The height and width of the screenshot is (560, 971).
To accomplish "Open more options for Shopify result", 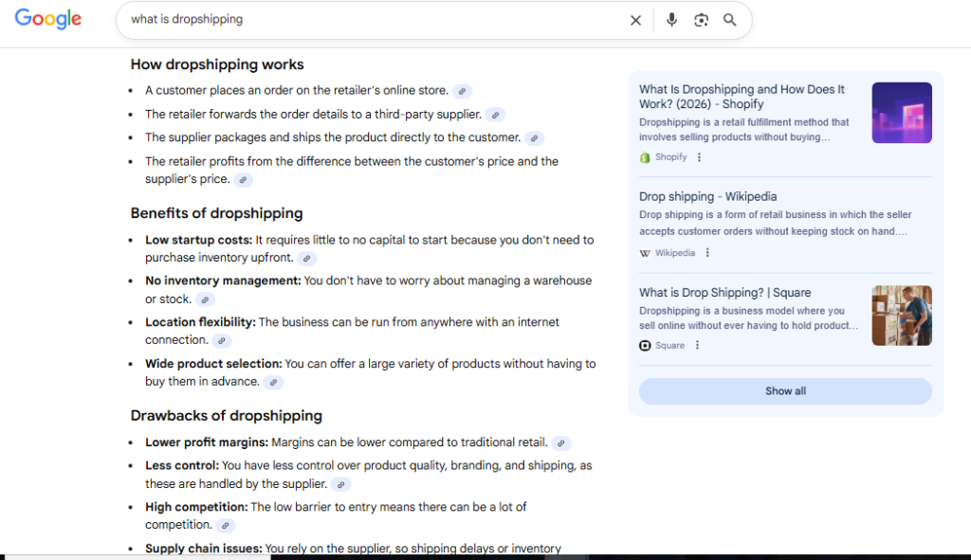I will (700, 157).
